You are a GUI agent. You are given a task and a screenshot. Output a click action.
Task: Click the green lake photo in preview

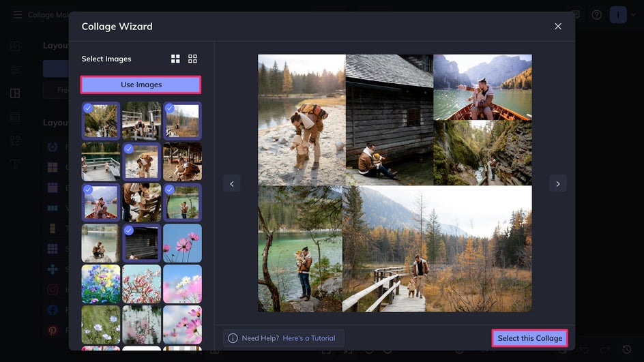299,249
